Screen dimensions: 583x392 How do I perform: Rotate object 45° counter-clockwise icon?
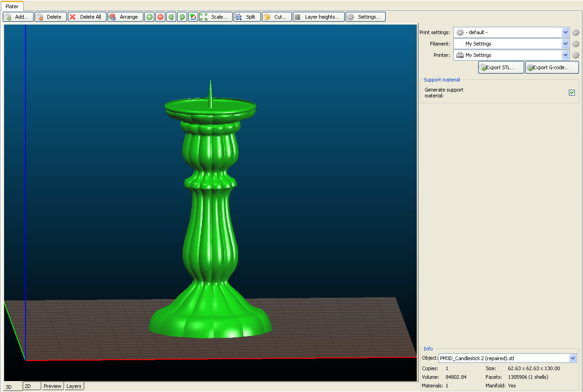click(171, 17)
